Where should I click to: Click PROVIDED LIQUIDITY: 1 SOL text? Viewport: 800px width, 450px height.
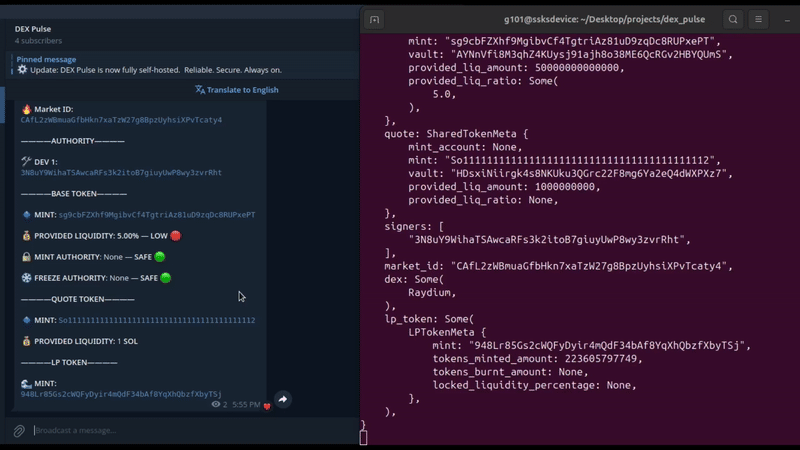click(86, 341)
